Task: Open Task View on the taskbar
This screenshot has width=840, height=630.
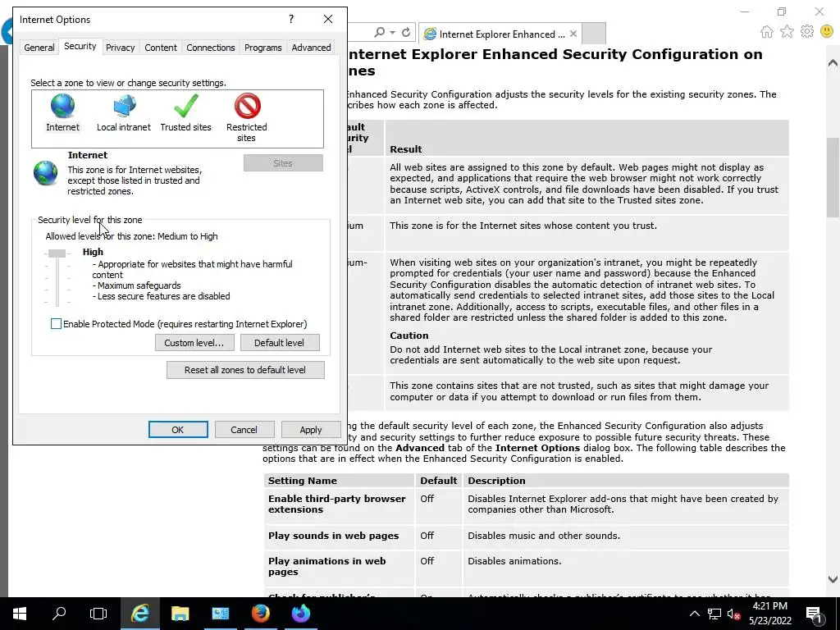Action: 98,614
